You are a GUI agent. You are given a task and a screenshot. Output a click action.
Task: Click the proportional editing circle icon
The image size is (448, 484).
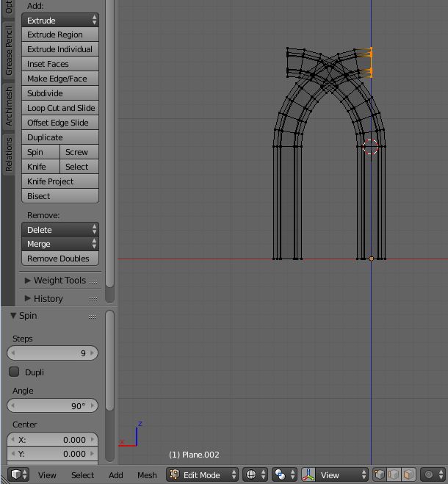click(x=430, y=474)
